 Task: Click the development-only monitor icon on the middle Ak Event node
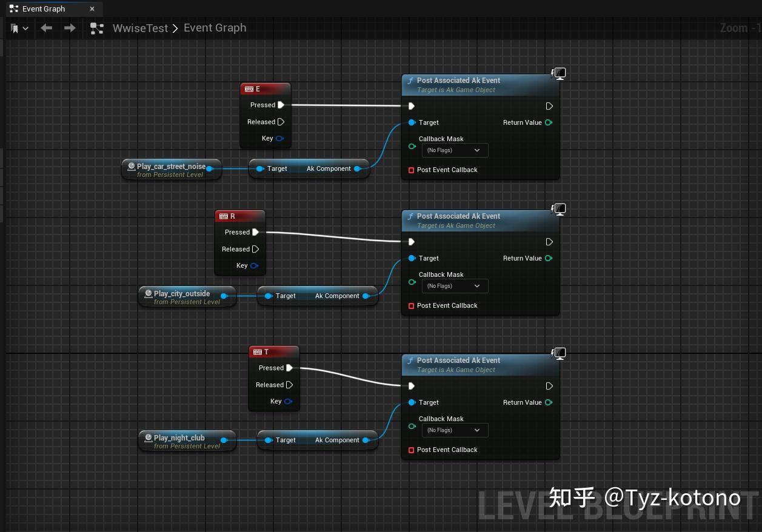click(x=558, y=209)
